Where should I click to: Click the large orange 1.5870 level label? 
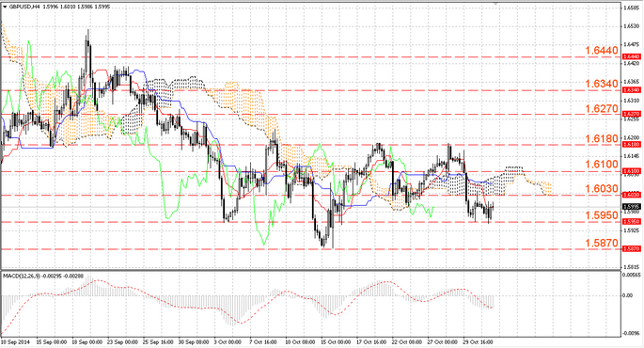(602, 244)
